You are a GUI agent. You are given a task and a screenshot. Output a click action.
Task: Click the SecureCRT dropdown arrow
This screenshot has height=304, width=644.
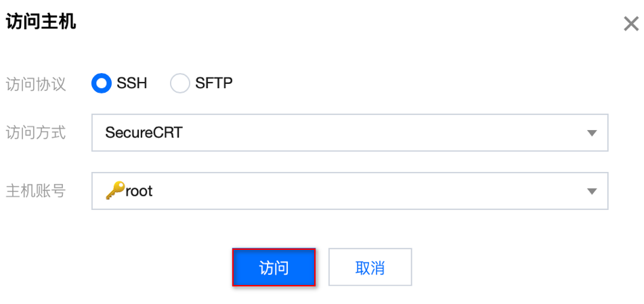pos(591,133)
